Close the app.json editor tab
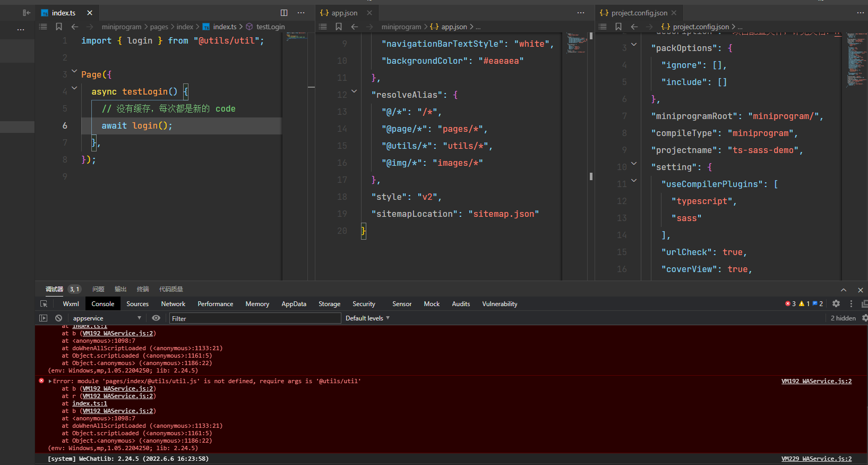868x465 pixels. click(x=369, y=13)
